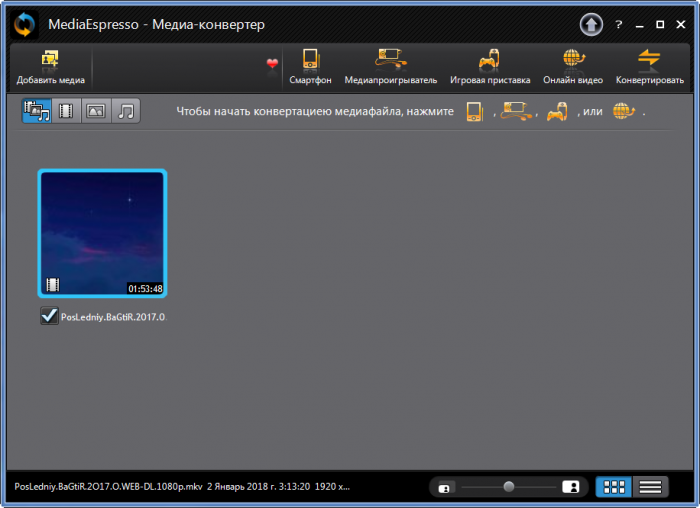Click the PosLedniy.BaGtiR.2017.O.WEB-DL.1080p.mkv status text
The image size is (700, 508).
[108, 487]
